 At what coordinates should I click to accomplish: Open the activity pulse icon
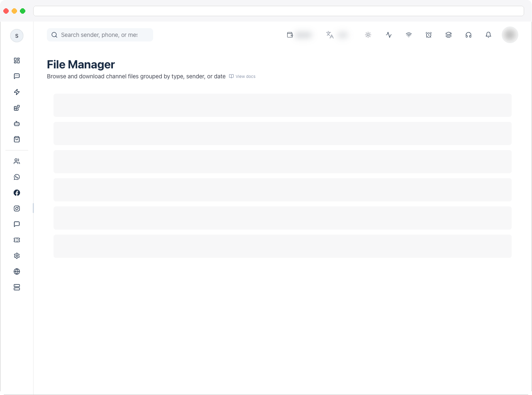click(389, 35)
